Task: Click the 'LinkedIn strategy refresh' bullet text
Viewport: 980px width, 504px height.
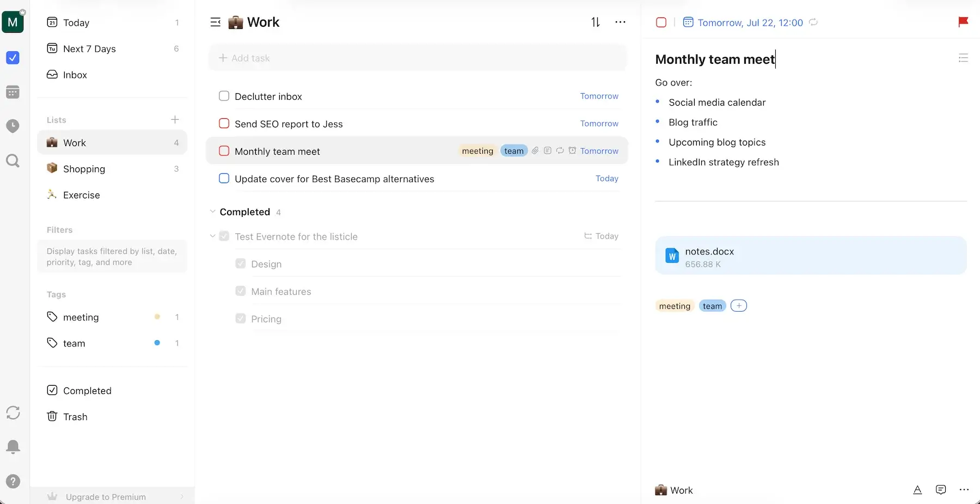Action: [x=724, y=162]
